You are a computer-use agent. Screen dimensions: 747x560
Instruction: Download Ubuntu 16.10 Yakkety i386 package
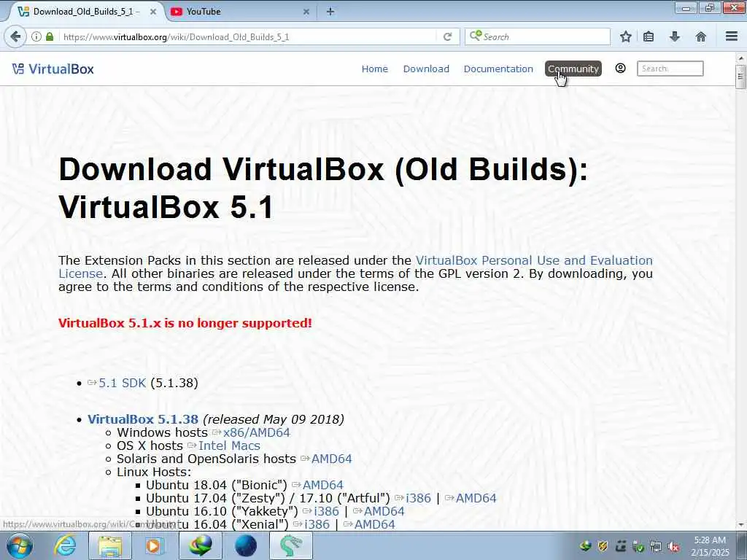click(326, 511)
